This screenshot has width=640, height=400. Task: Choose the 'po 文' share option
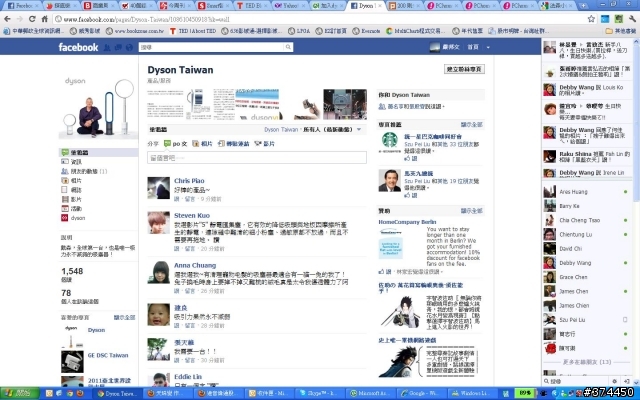[175, 144]
